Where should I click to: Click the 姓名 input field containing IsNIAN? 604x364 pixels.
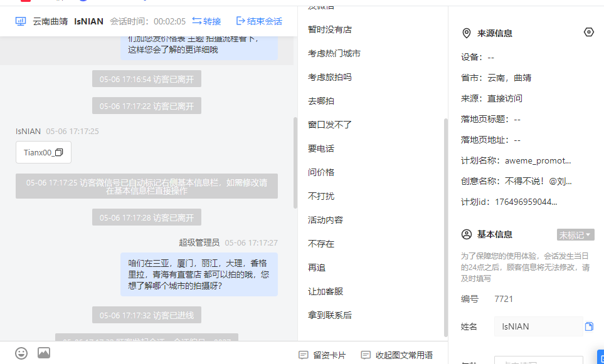pyautogui.click(x=539, y=326)
